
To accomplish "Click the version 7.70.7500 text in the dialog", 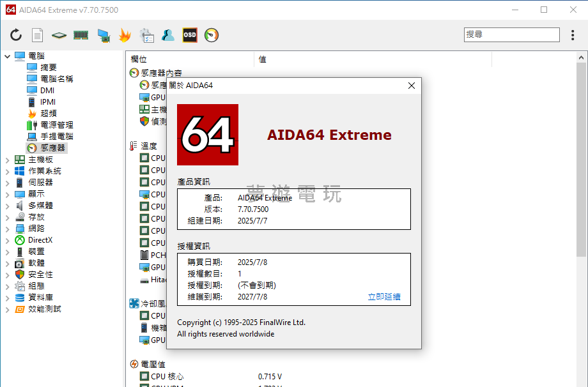I will click(x=253, y=209).
